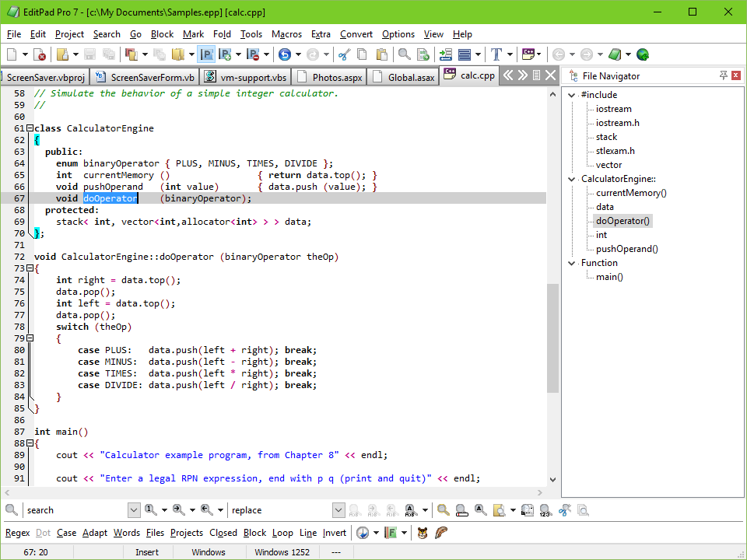
Task: Click the Insert mode status bar indicator
Action: coord(147,552)
